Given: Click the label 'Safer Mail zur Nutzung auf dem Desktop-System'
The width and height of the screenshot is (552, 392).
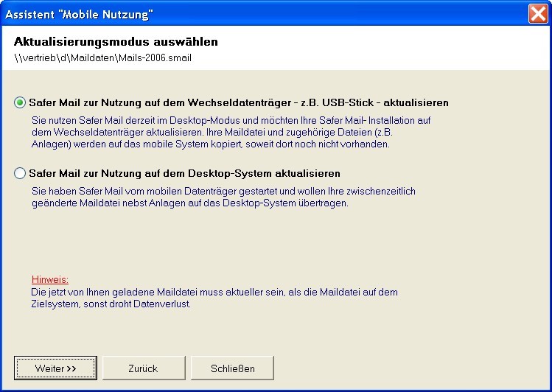Looking at the screenshot, I should point(184,173).
